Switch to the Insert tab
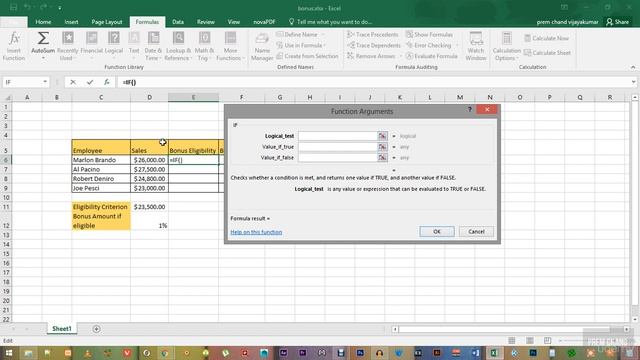This screenshot has height=360, width=640. pyautogui.click(x=71, y=22)
